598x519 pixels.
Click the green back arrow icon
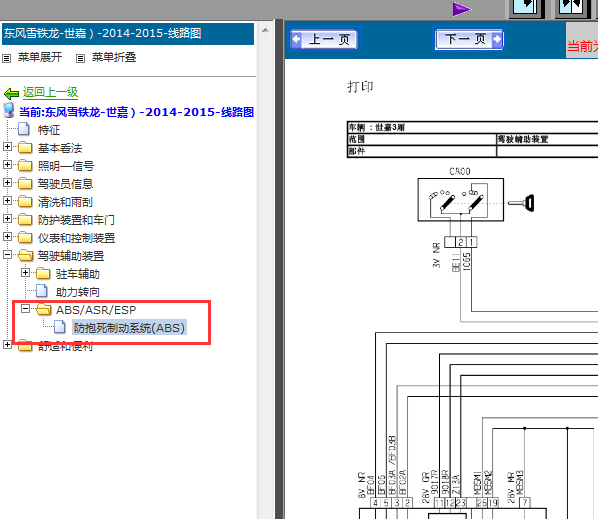coord(11,93)
